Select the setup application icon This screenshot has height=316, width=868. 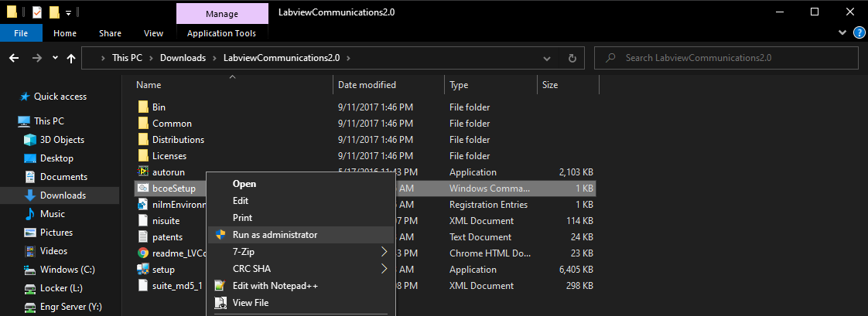(x=143, y=270)
